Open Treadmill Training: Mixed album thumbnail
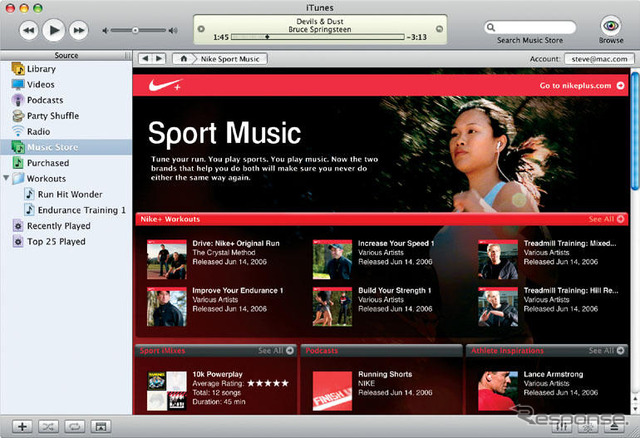The width and height of the screenshot is (640, 438). (498, 259)
